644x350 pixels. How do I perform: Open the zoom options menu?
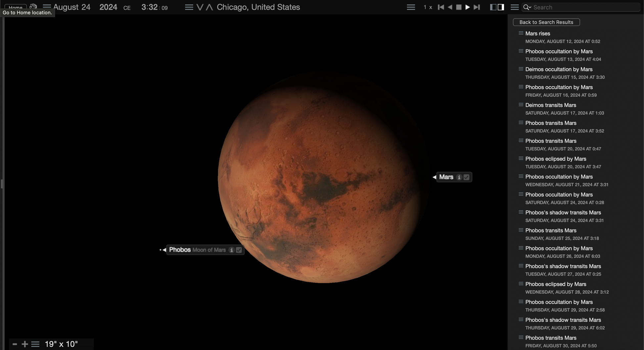click(35, 344)
